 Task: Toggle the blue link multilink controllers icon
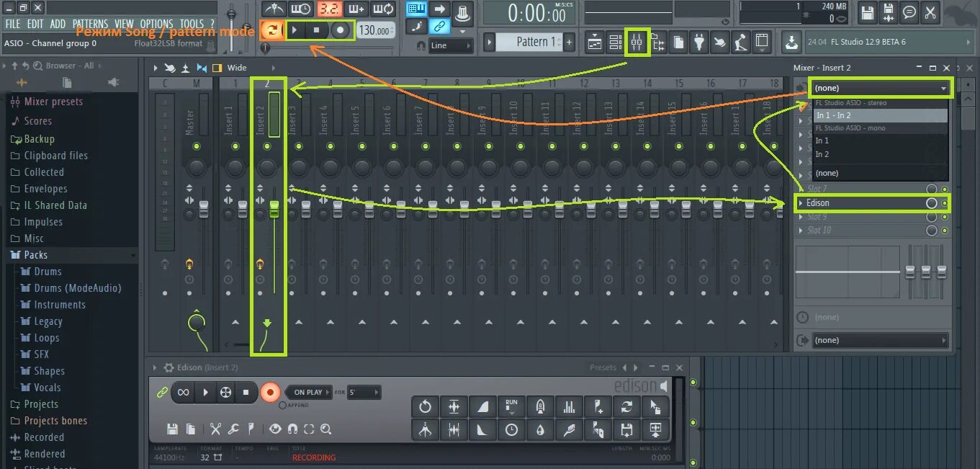point(439,27)
